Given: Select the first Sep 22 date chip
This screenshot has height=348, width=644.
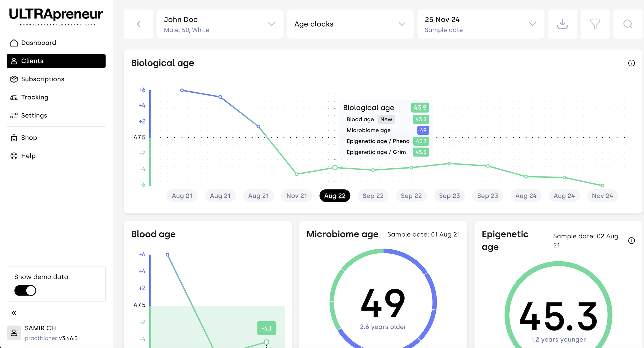Looking at the screenshot, I should click(x=373, y=196).
